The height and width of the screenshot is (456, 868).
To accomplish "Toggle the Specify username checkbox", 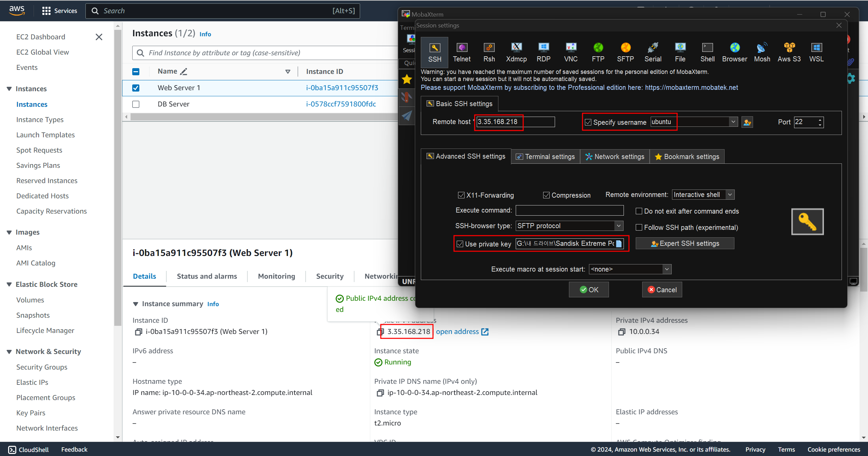I will 588,122.
